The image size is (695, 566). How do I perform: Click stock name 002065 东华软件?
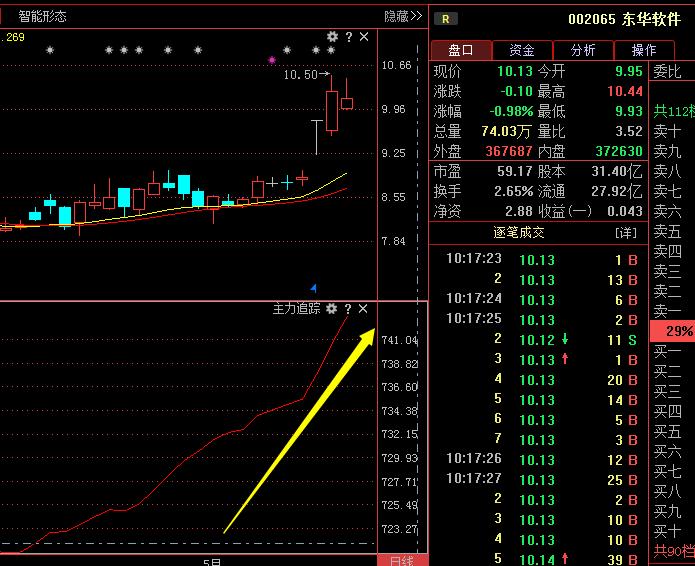(624, 19)
